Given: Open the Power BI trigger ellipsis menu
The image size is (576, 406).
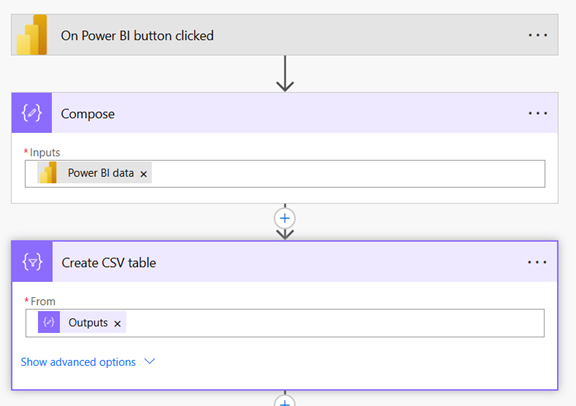Looking at the screenshot, I should coord(538,35).
